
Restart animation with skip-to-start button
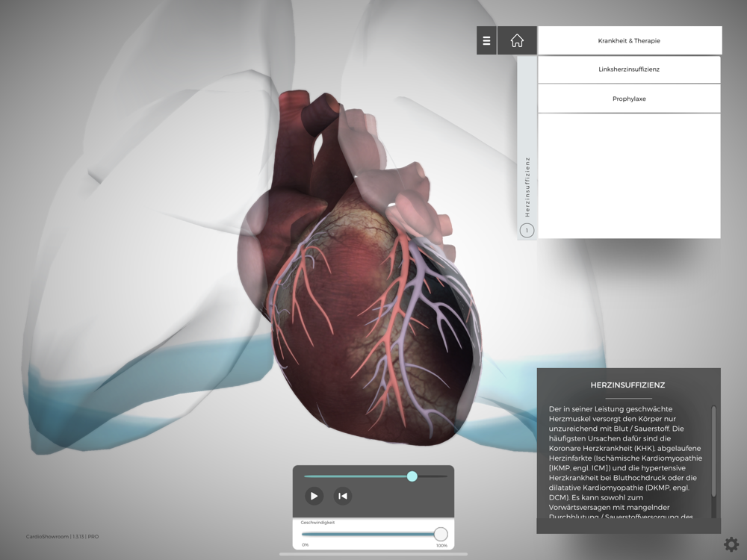pos(343,496)
